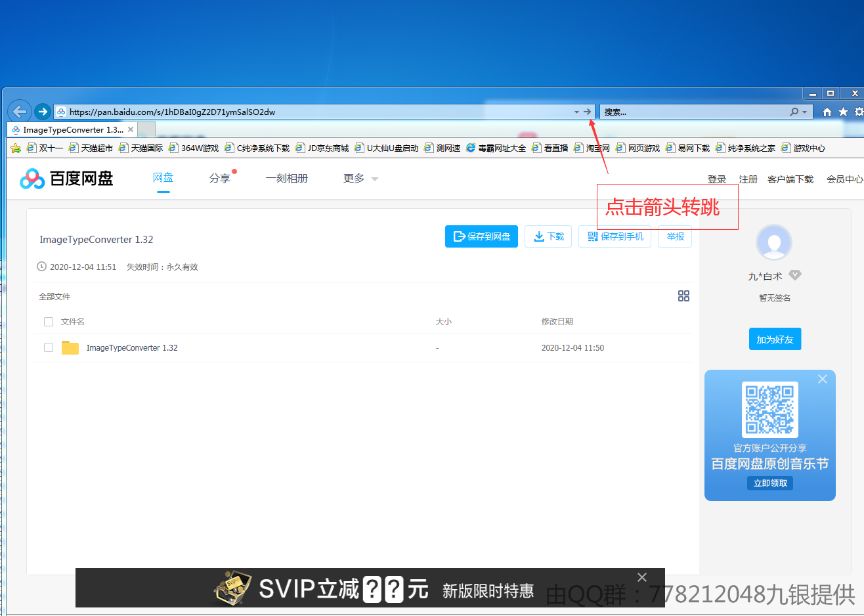Click the 立即领取 button

[770, 483]
